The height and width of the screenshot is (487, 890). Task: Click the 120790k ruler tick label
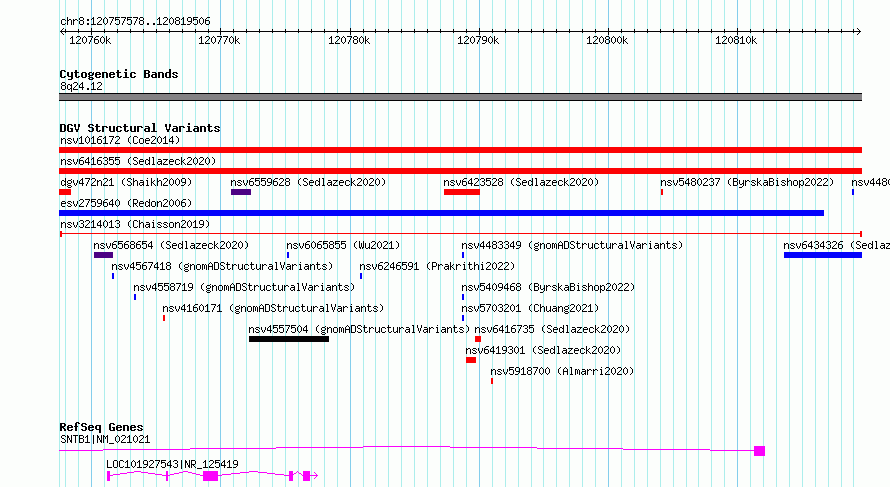478,40
